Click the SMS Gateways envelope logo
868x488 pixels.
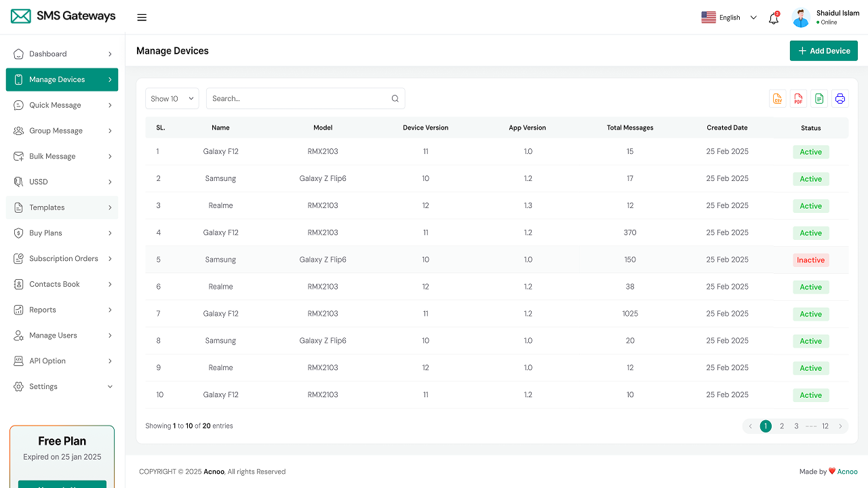point(20,16)
